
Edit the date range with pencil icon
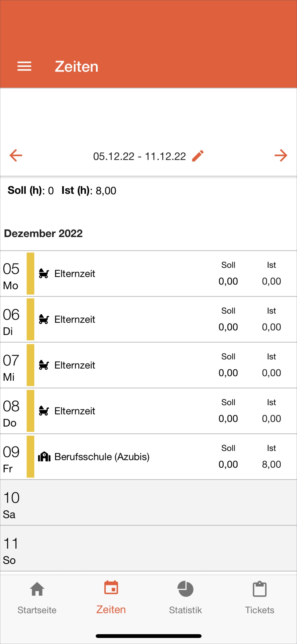[x=198, y=156]
